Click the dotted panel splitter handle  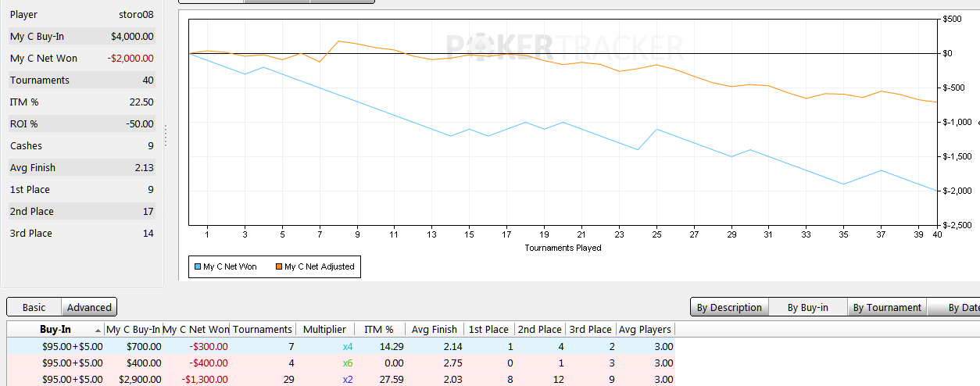[166, 135]
